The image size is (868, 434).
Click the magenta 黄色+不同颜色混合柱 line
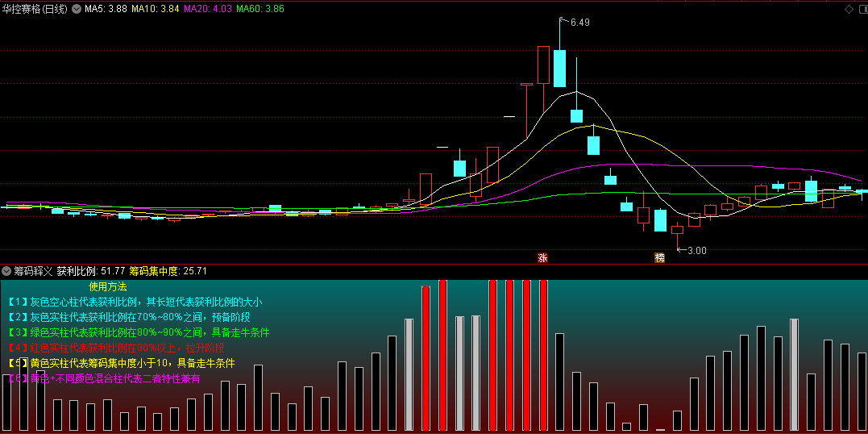tap(104, 378)
